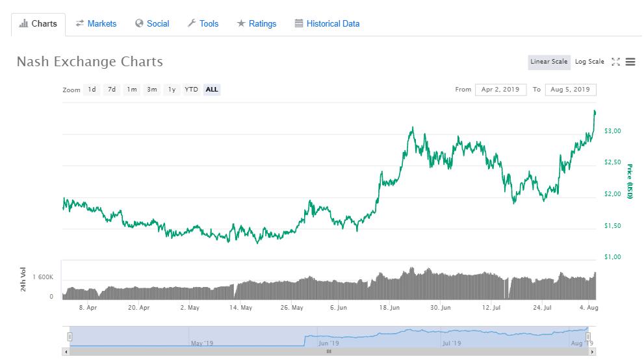
Task: Click the star icon beside Ratings
Action: (x=241, y=23)
